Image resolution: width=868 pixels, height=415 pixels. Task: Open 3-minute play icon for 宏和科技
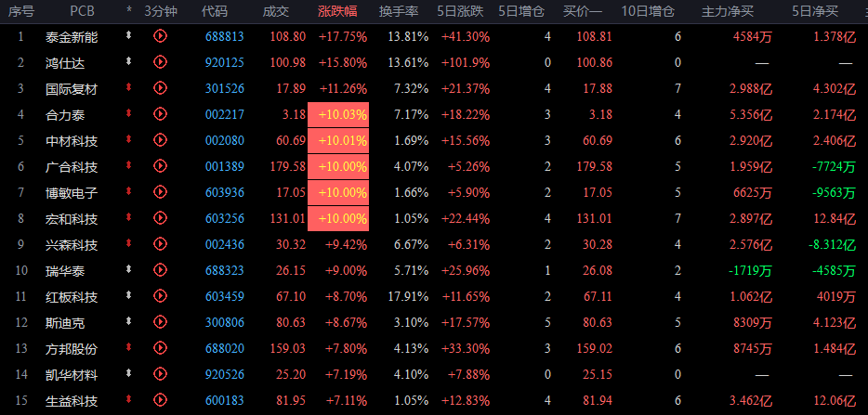tap(160, 218)
